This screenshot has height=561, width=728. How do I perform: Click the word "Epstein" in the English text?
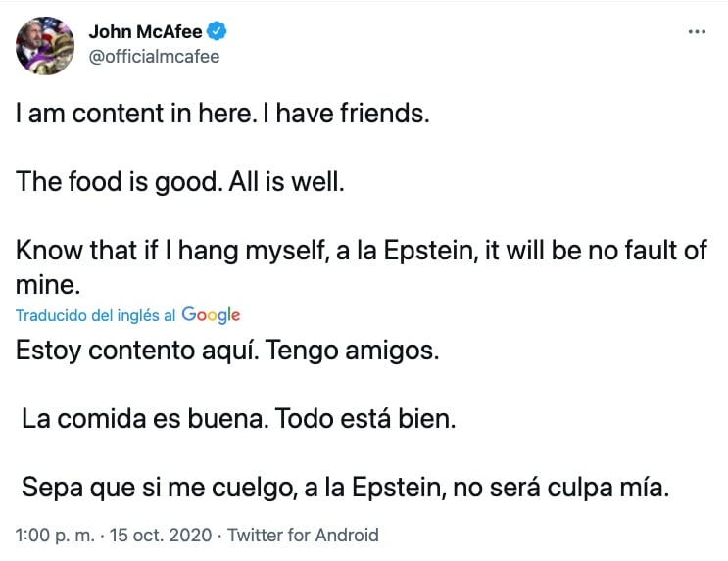(495, 251)
